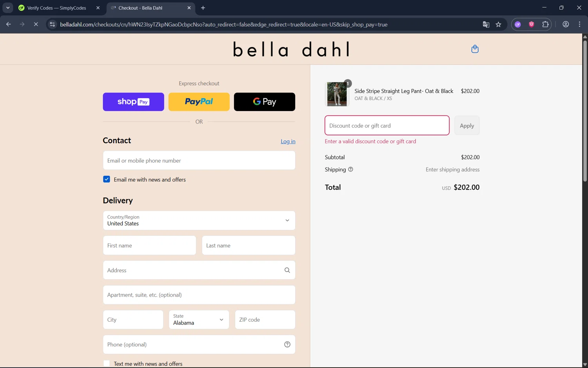This screenshot has width=588, height=368.
Task: Close the Verify Codes SimplyCodes tab
Action: point(98,8)
